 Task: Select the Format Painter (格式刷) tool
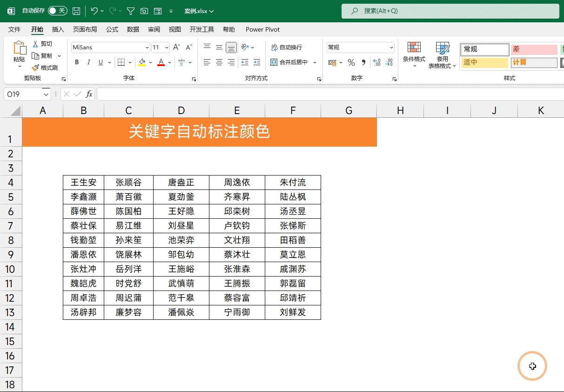tap(48, 67)
